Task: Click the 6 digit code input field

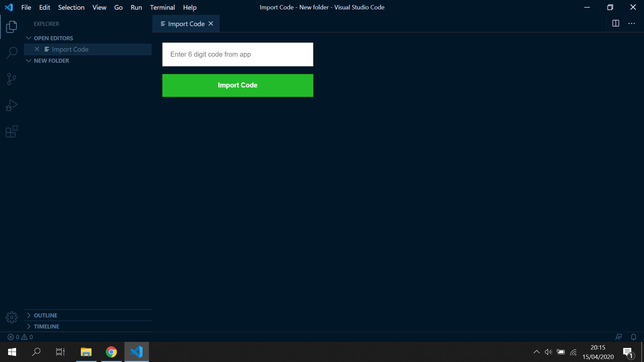Action: [x=237, y=54]
